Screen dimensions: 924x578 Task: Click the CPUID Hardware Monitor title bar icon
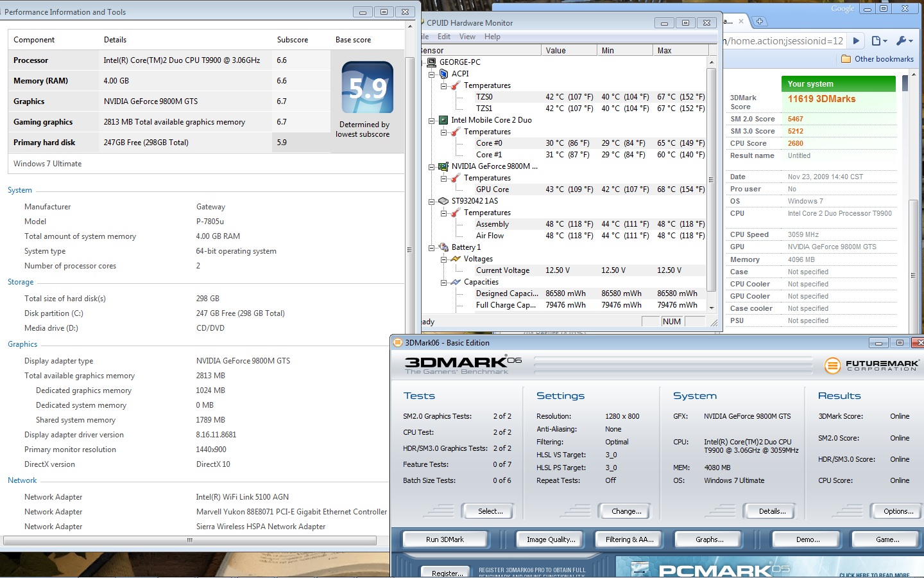coord(422,22)
